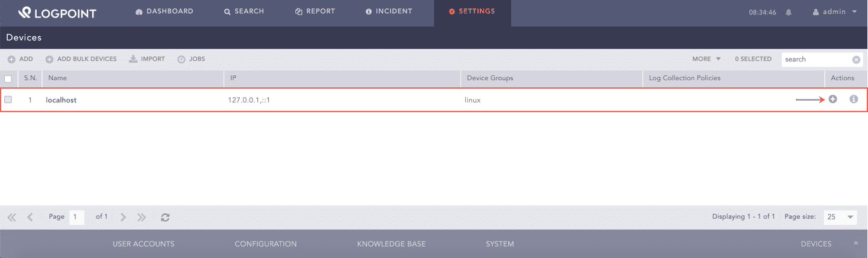Image resolution: width=868 pixels, height=258 pixels.
Task: Clear the search box with the x icon
Action: click(x=856, y=60)
